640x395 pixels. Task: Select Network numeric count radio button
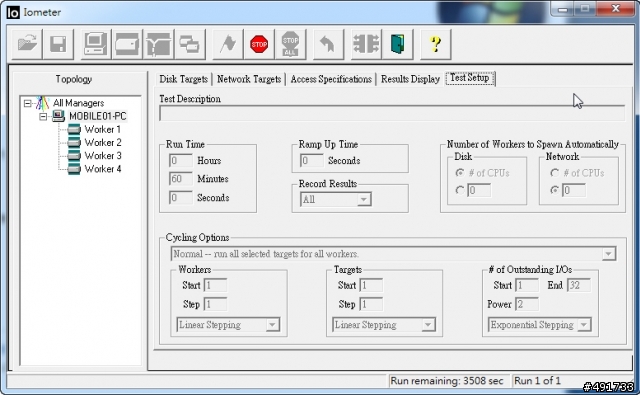point(555,190)
